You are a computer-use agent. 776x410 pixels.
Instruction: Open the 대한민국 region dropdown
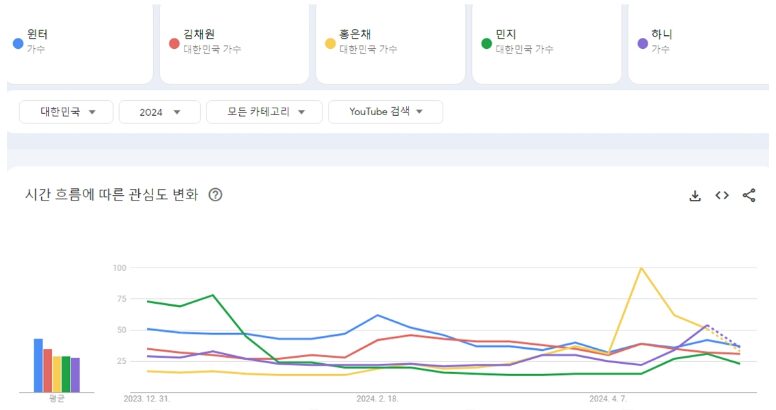[x=68, y=112]
